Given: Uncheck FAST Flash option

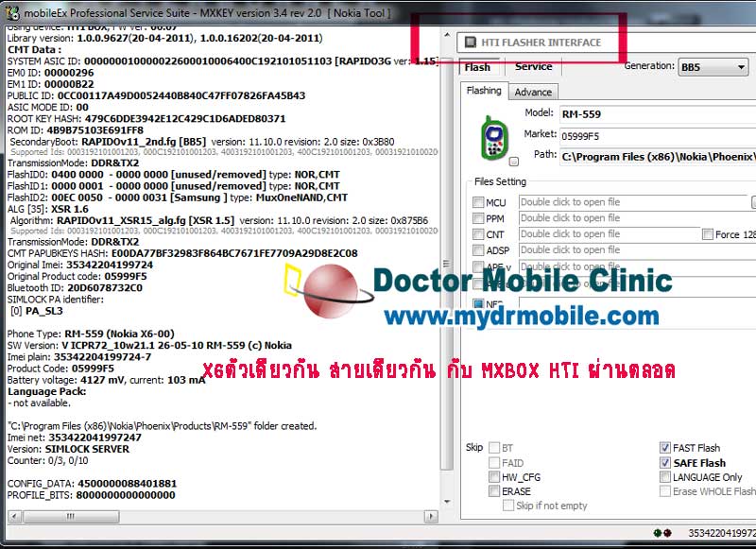Looking at the screenshot, I should 665,448.
